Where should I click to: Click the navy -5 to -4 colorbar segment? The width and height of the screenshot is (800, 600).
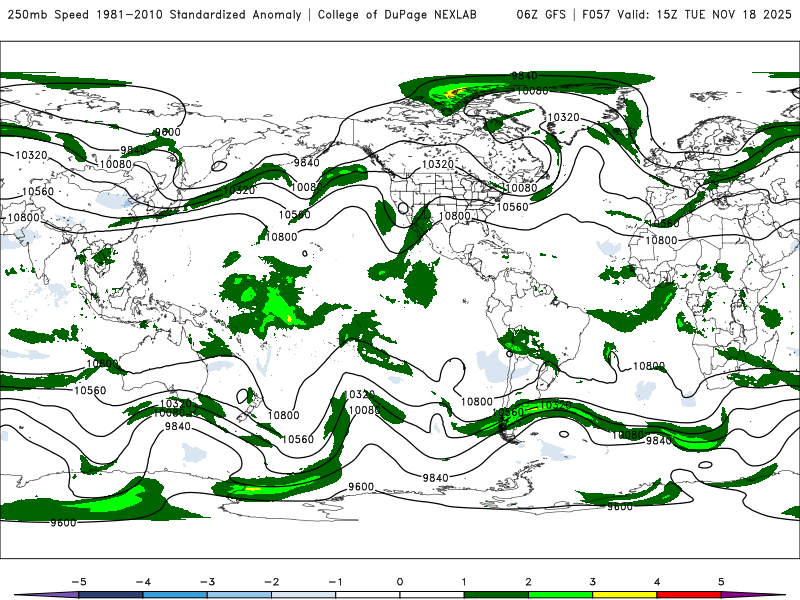pos(111,595)
